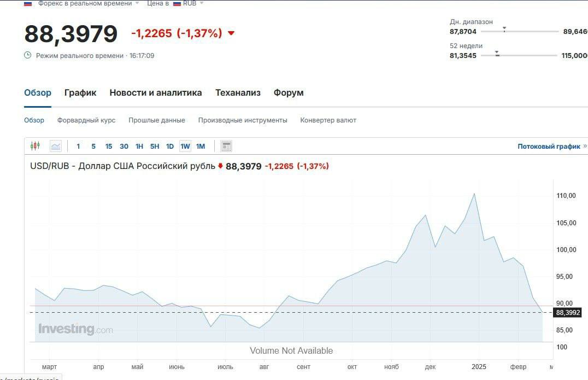The image size is (588, 380).
Task: Click the 52-week range slider marker
Action: point(497,54)
